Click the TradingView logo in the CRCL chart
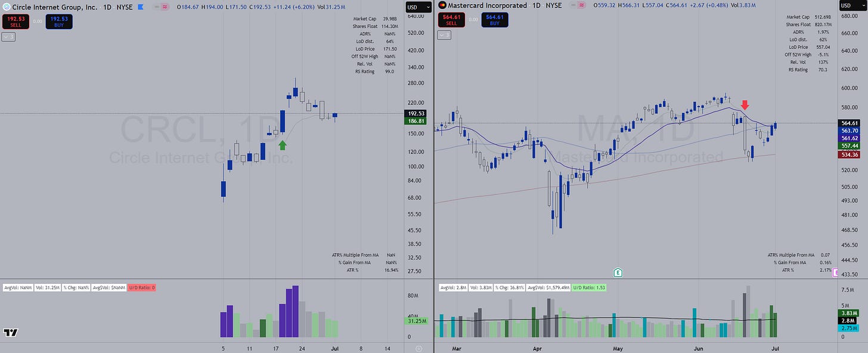868x353 pixels. [10, 333]
